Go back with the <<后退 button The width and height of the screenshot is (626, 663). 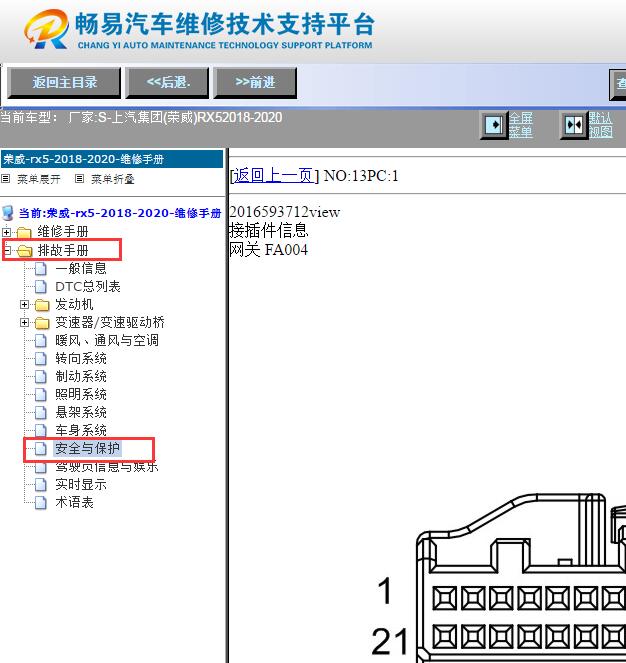(x=167, y=82)
